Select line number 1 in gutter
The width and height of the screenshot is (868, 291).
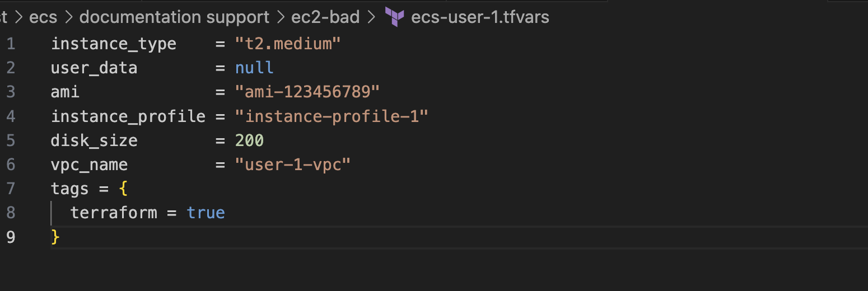click(11, 44)
